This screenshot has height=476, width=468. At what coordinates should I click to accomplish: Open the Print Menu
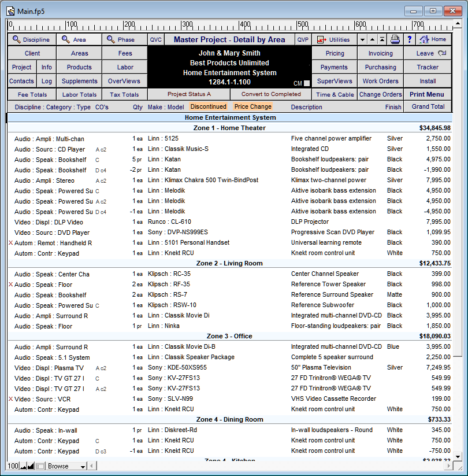(428, 94)
